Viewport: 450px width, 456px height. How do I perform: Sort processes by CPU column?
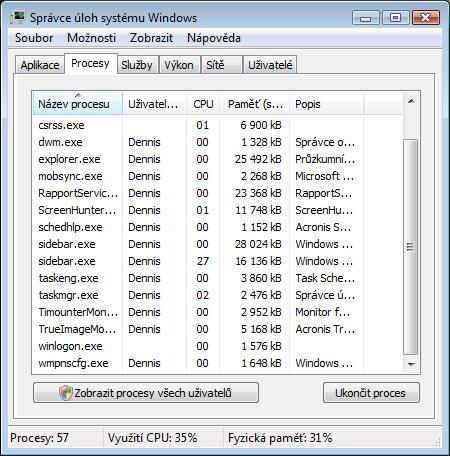pos(203,104)
